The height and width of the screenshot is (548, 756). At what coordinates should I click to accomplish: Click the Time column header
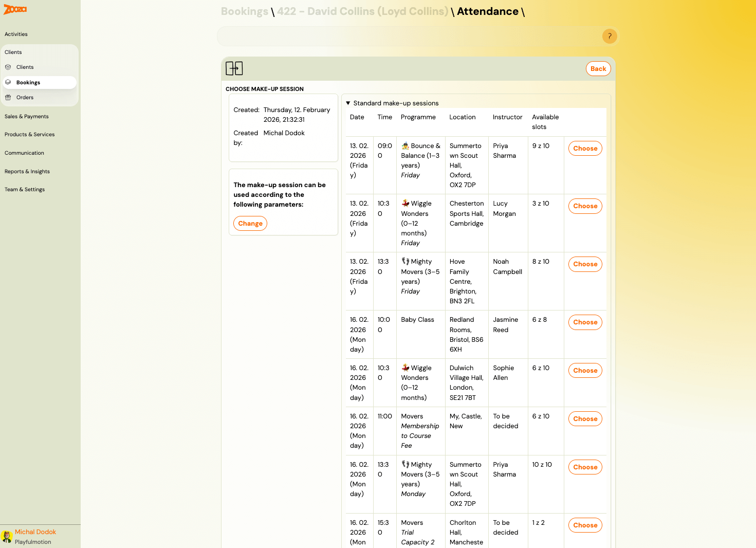click(385, 117)
